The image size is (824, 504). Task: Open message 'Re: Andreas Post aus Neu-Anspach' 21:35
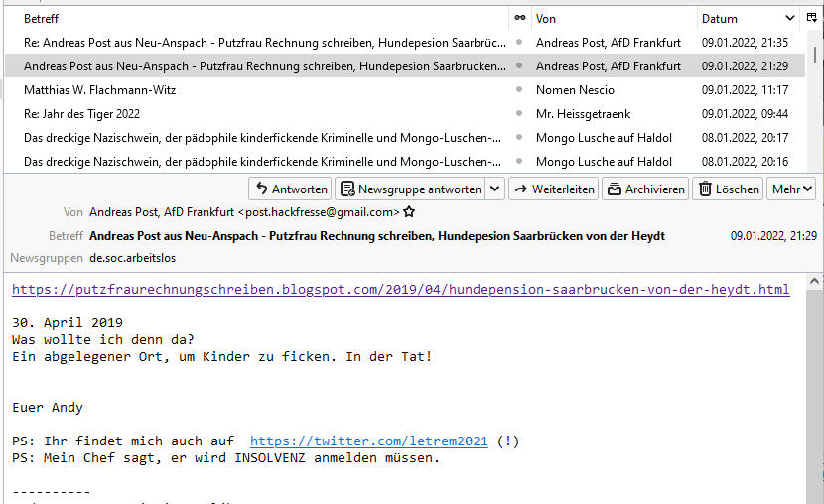click(x=265, y=43)
